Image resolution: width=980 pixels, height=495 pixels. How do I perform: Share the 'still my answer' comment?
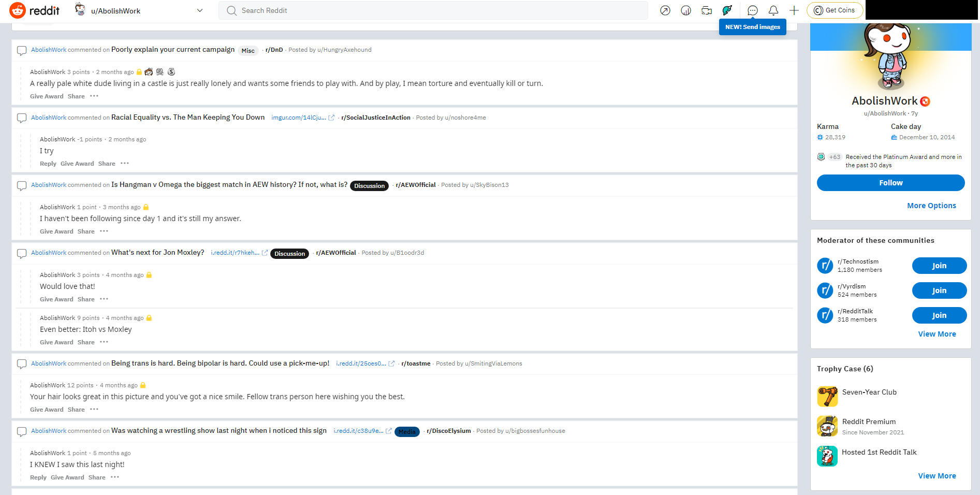(x=86, y=231)
